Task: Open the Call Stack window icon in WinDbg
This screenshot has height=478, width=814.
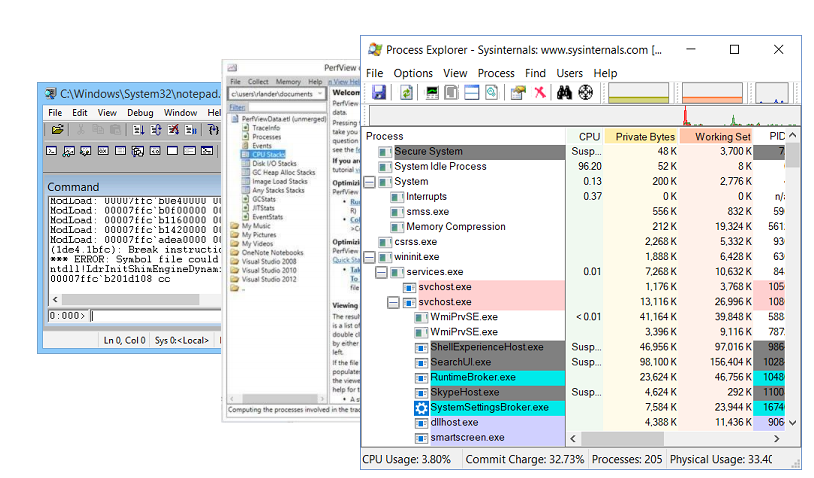Action: click(x=138, y=151)
